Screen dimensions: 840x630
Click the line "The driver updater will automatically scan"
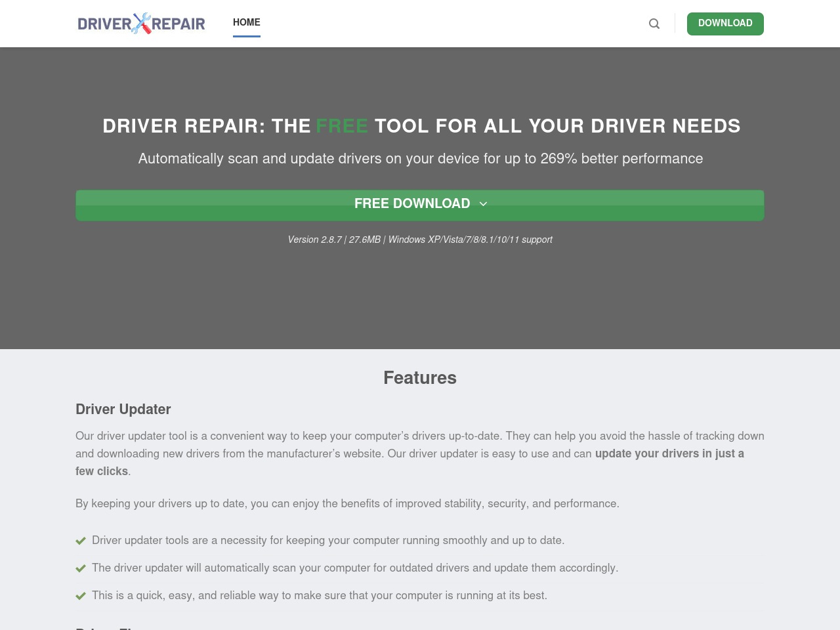(x=355, y=568)
